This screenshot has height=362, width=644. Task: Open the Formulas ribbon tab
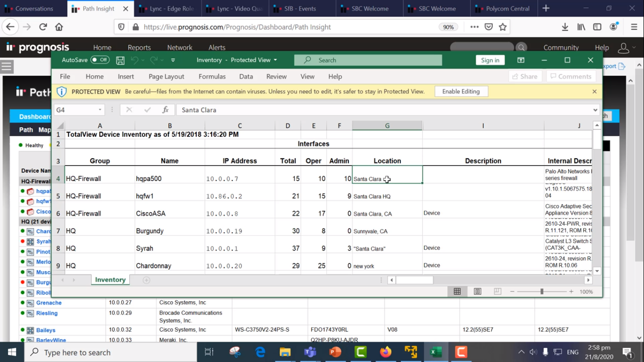click(212, 76)
